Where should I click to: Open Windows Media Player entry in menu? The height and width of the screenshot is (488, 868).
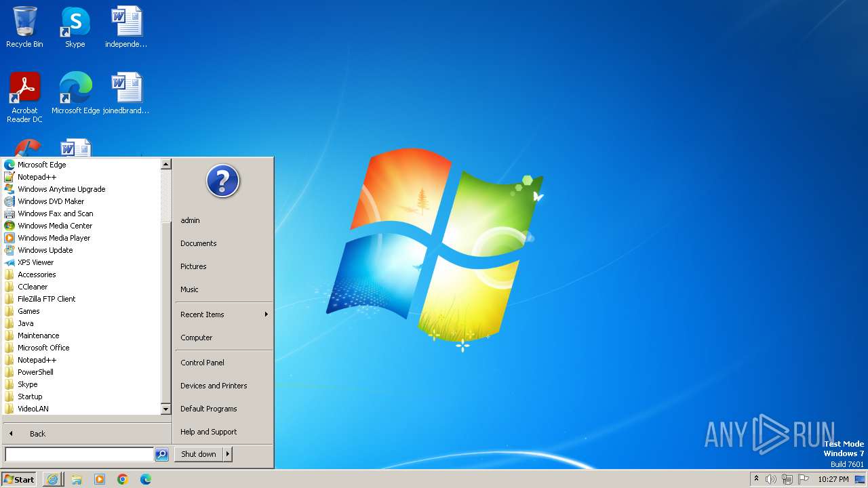pyautogui.click(x=81, y=238)
